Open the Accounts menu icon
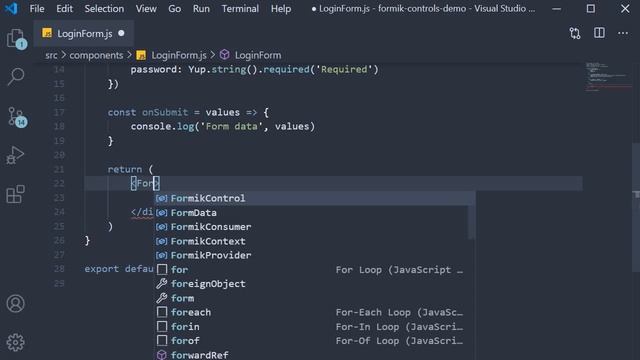 click(16, 304)
